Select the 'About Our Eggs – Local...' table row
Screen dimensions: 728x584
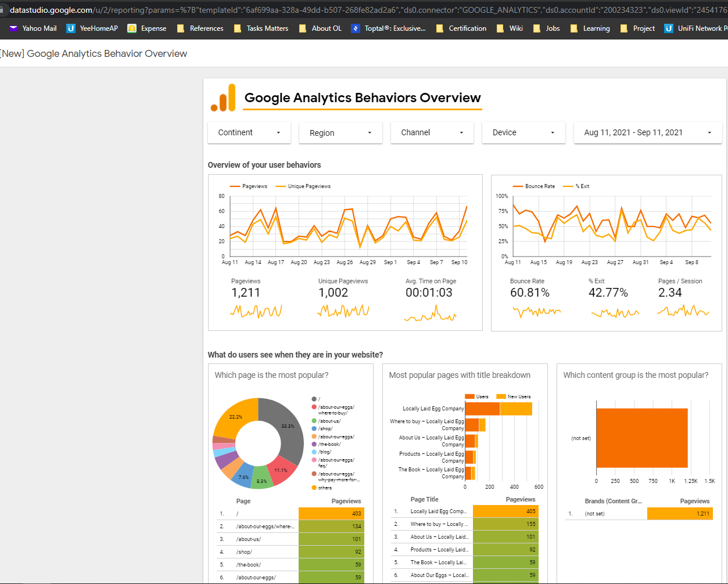(x=465, y=575)
